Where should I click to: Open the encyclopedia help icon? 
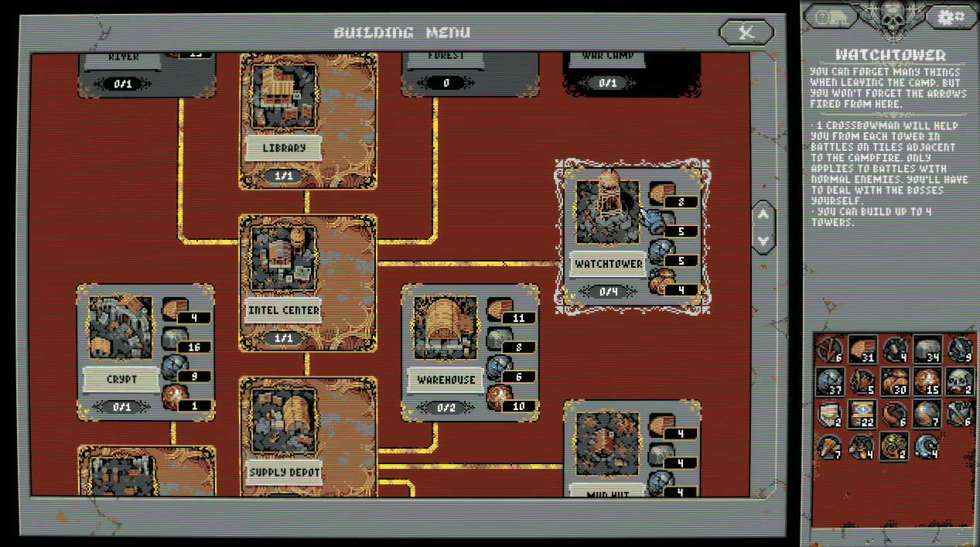coord(831,16)
